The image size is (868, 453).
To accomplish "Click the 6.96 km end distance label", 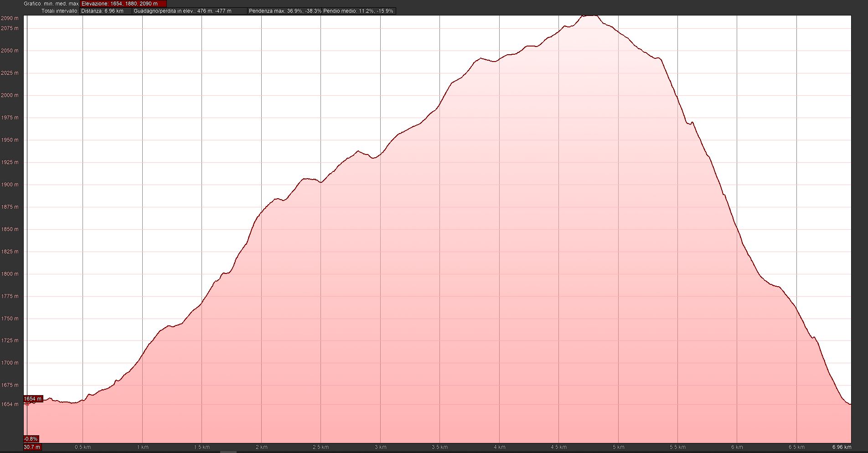I will [x=841, y=447].
